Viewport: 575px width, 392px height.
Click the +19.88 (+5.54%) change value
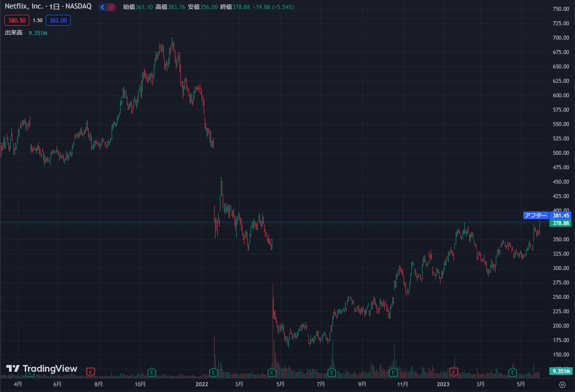(x=274, y=7)
